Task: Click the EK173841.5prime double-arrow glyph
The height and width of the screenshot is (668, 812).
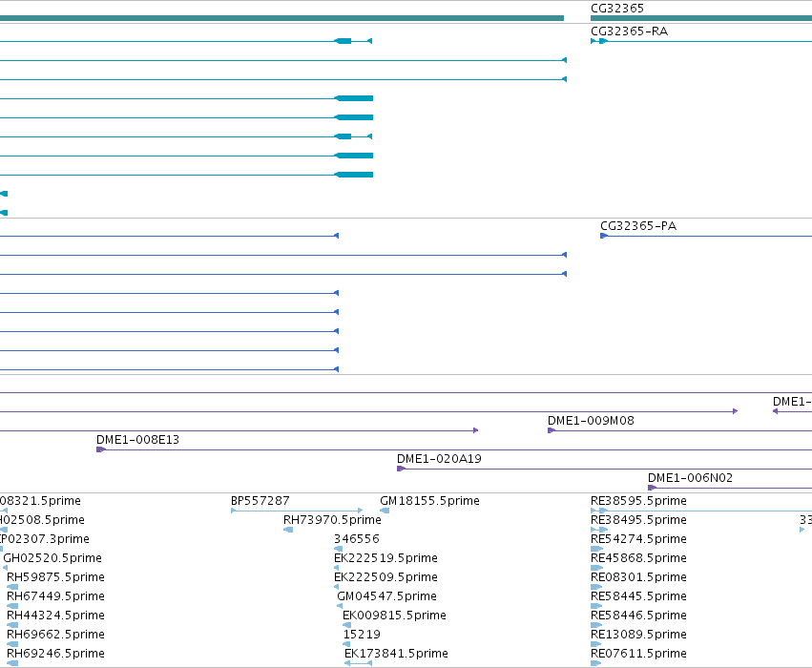Action: [358, 663]
